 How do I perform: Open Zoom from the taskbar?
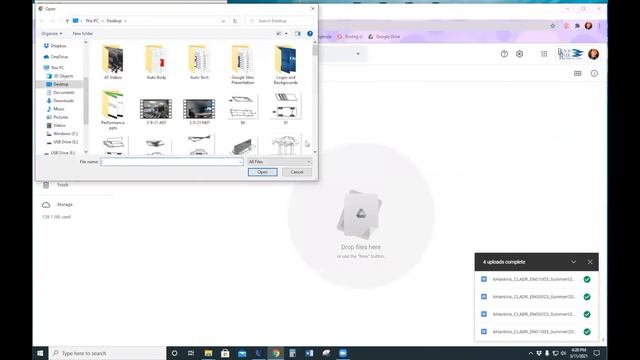tap(343, 353)
